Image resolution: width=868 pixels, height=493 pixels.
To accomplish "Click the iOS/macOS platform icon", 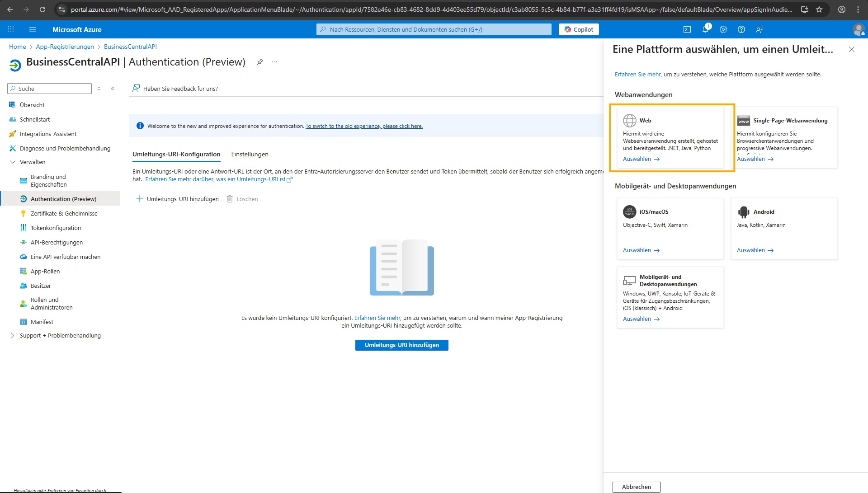I will [x=629, y=212].
